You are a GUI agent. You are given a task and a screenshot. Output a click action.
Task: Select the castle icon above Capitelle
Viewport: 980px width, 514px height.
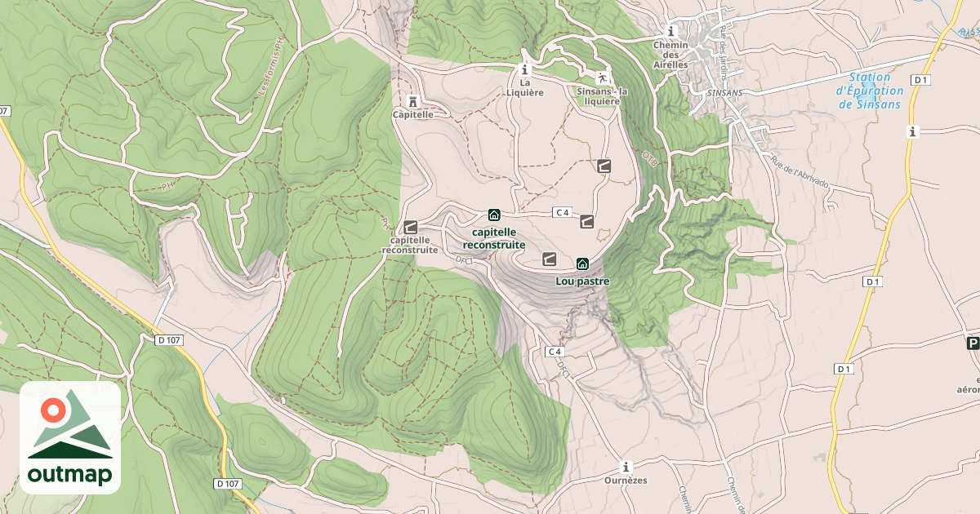(x=412, y=101)
